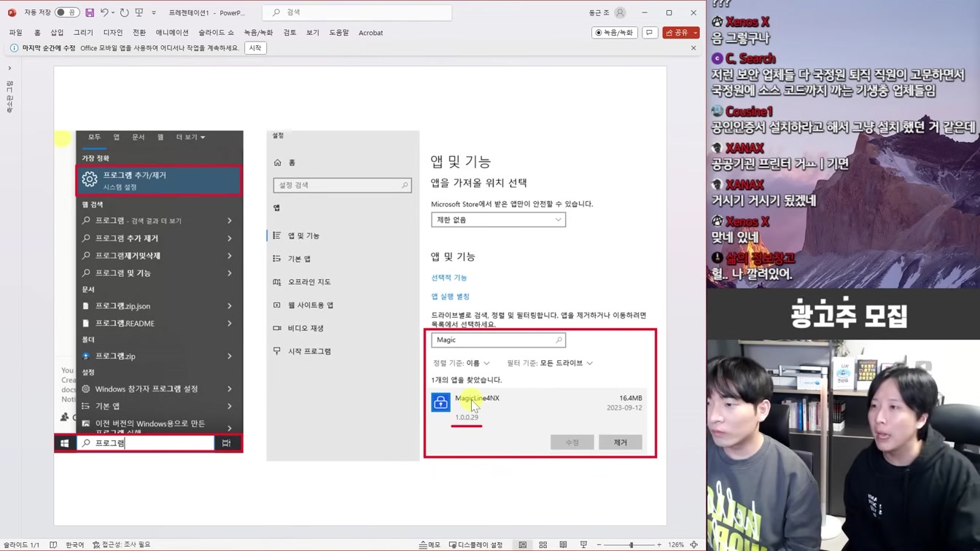Click the red 공유 share button

(x=677, y=33)
